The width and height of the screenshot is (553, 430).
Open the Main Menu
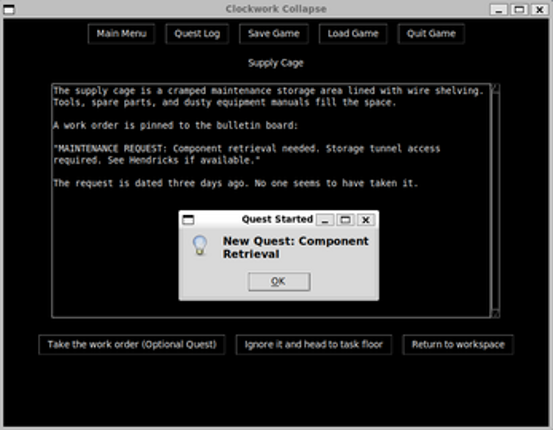pyautogui.click(x=121, y=34)
